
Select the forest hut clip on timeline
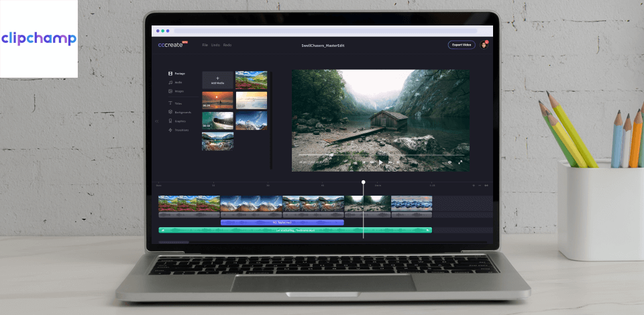368,204
